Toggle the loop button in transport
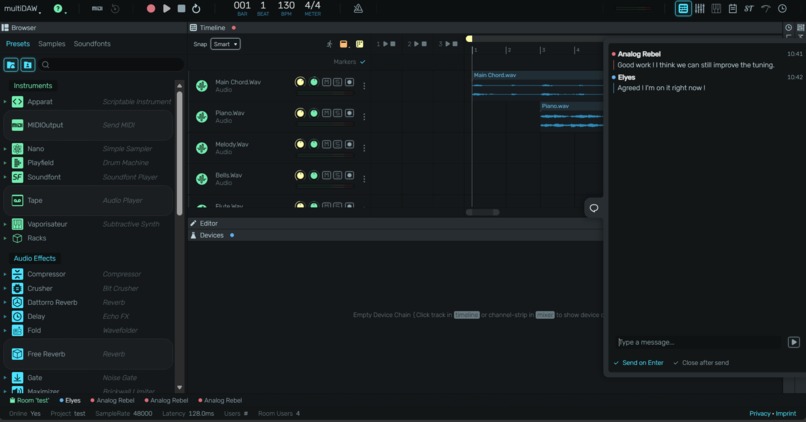 tap(196, 9)
